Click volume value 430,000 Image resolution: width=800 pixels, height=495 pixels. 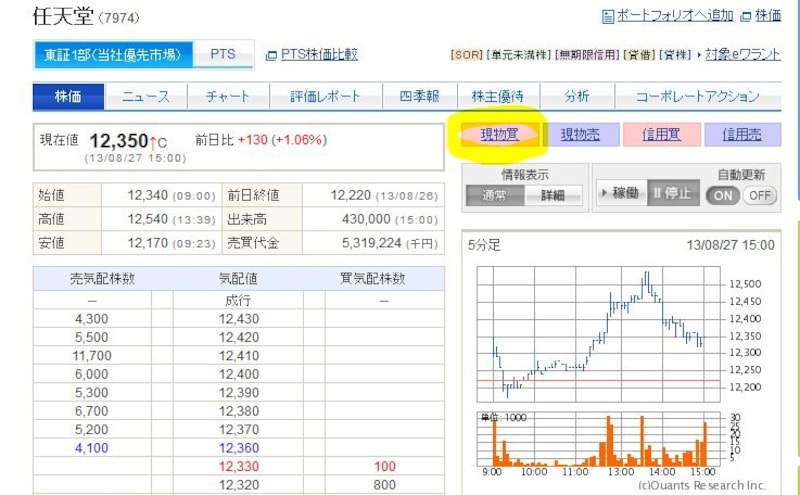(x=366, y=219)
